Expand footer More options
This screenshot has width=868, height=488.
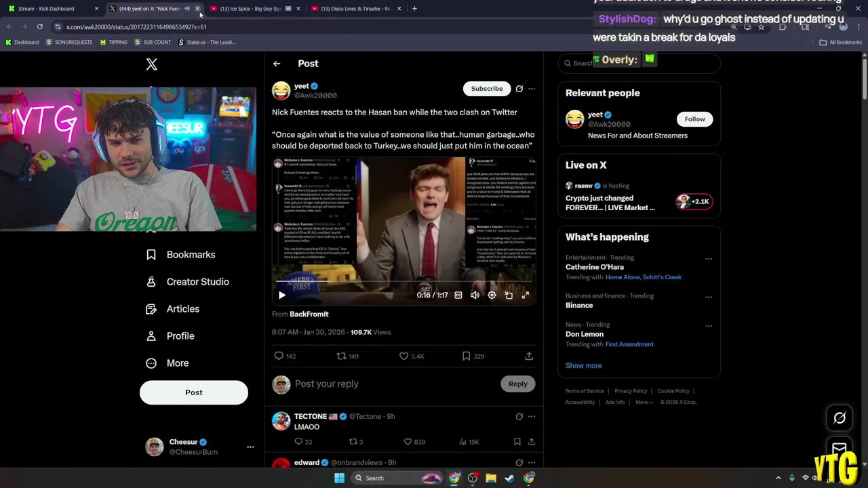click(x=644, y=403)
